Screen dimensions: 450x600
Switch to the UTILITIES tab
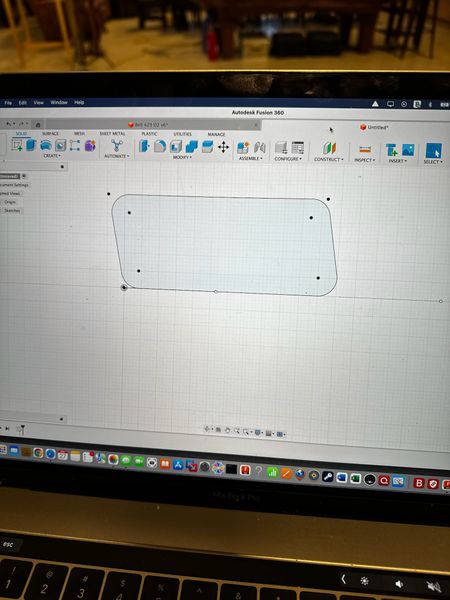click(x=183, y=134)
